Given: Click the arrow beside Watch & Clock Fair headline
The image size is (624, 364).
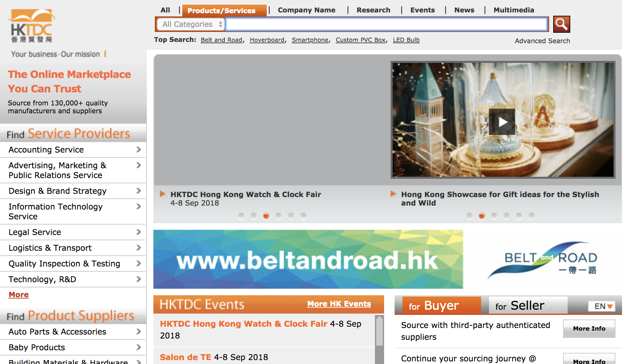Looking at the screenshot, I should tap(163, 194).
